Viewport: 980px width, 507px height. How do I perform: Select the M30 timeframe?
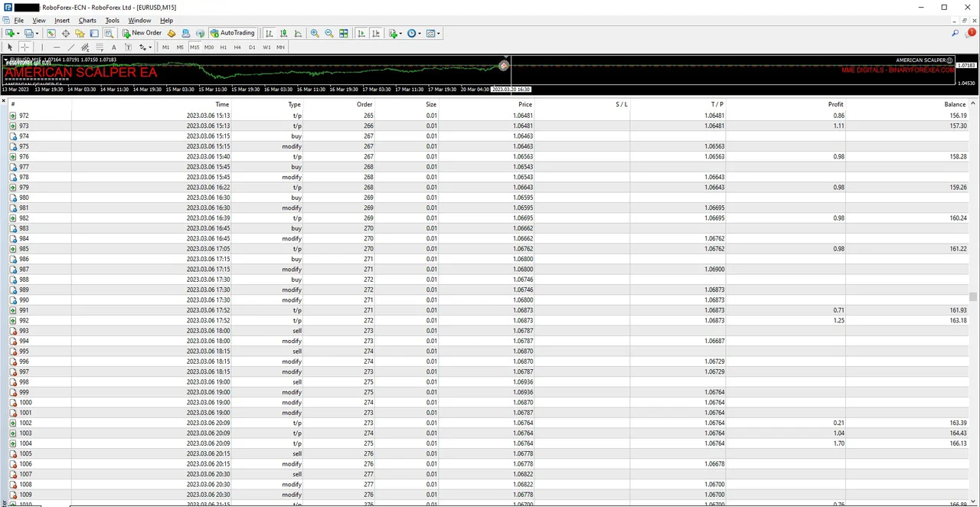pos(209,47)
